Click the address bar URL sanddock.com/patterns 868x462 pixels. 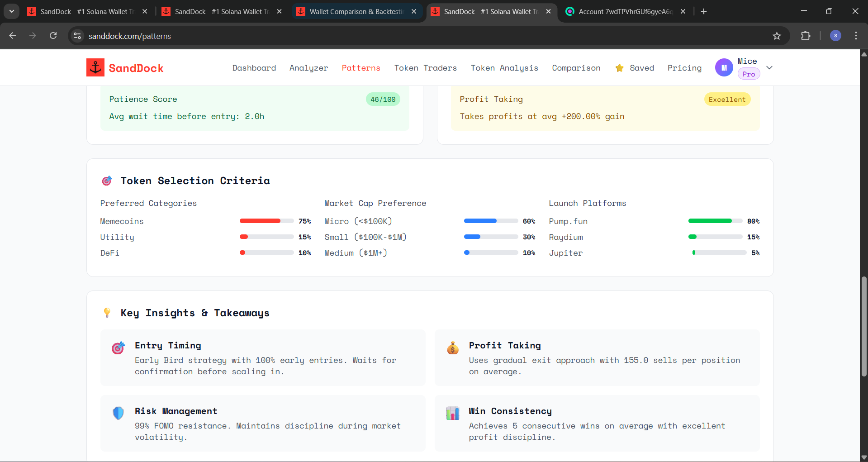tap(130, 36)
